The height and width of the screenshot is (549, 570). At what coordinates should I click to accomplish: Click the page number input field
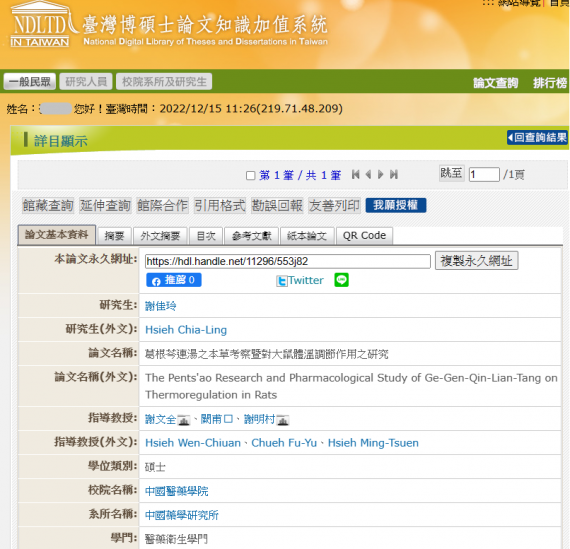coord(484,175)
